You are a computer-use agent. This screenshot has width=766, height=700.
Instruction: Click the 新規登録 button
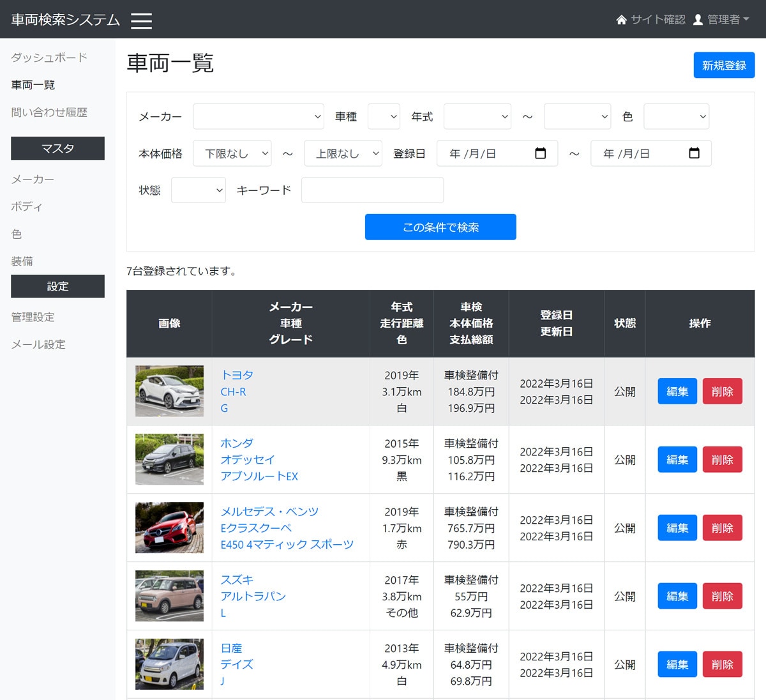(x=724, y=65)
